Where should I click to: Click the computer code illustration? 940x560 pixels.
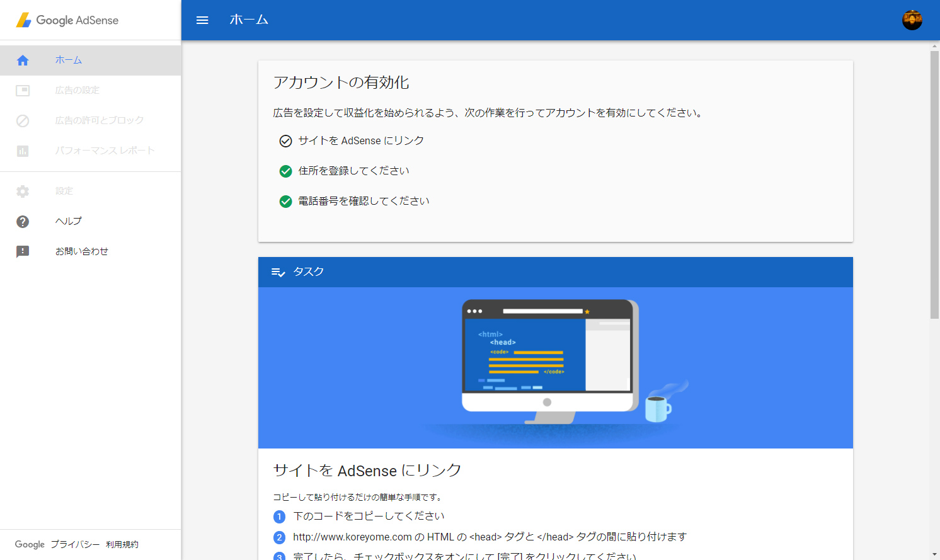pyautogui.click(x=556, y=368)
